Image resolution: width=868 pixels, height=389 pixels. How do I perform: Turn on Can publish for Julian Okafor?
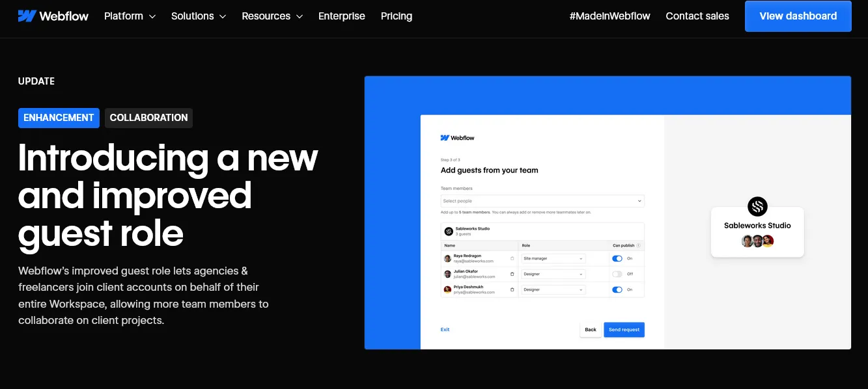coord(617,274)
